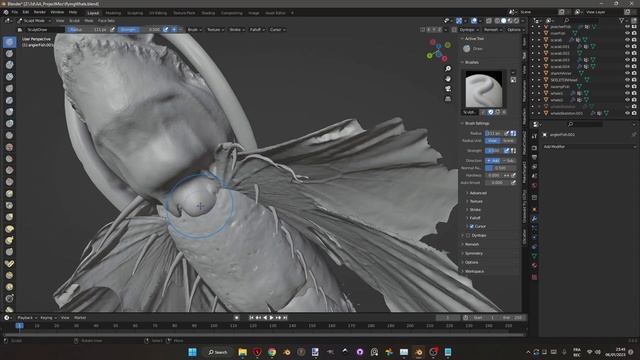Switch viewport to wireframe shading

click(x=497, y=20)
